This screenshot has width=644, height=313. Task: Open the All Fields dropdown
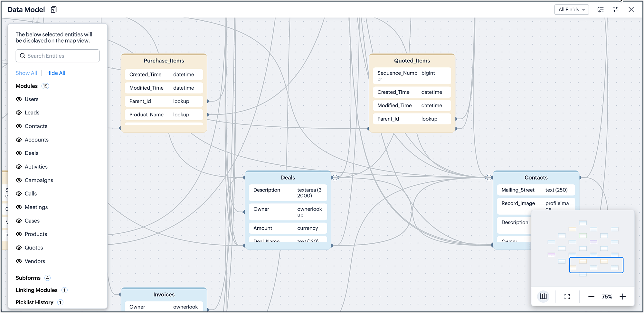pos(571,10)
